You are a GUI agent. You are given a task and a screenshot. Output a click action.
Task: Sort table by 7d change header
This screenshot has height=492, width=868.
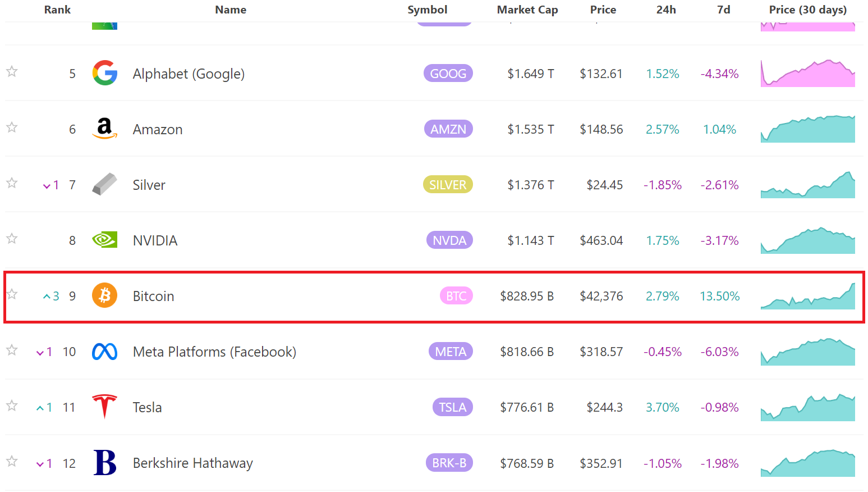(724, 10)
